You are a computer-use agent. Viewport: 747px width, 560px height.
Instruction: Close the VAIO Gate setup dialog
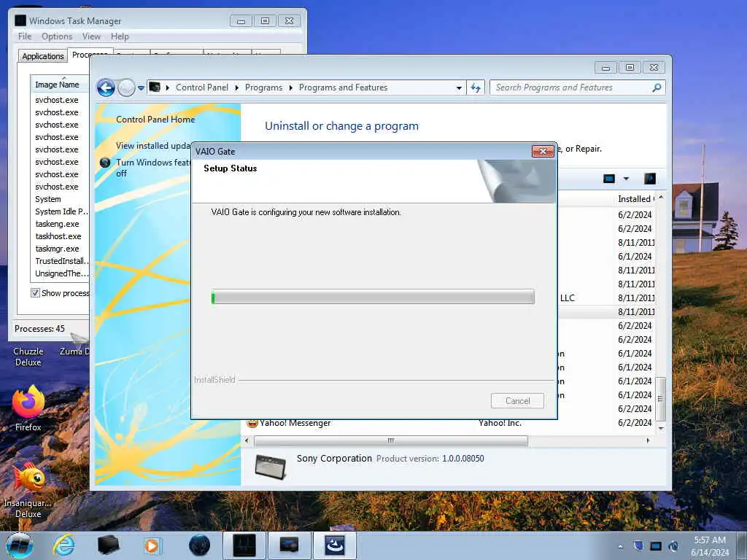[543, 151]
